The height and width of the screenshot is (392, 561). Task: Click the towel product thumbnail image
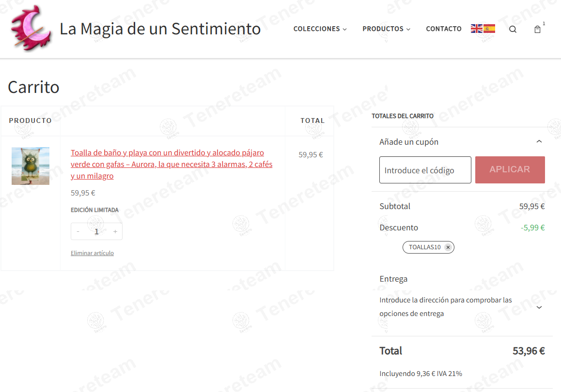(x=31, y=166)
